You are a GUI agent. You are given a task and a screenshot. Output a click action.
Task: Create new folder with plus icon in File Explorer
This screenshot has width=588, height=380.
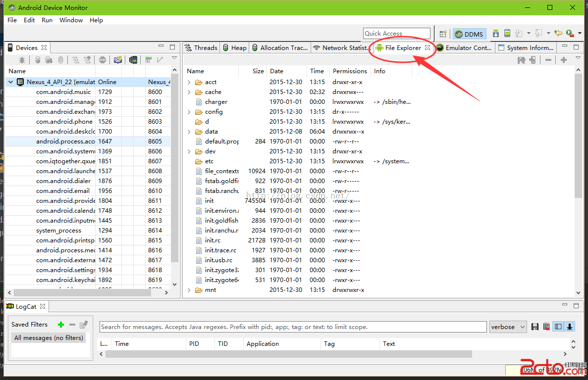point(564,60)
